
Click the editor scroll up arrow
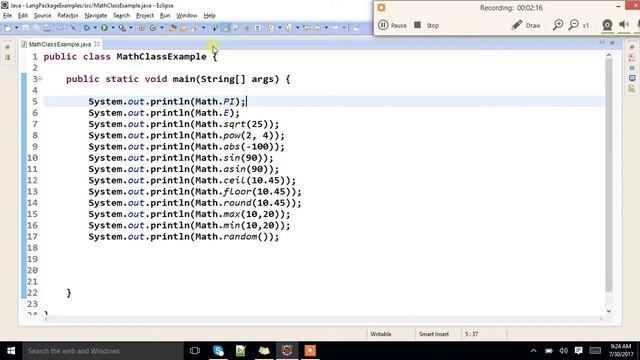coord(609,55)
